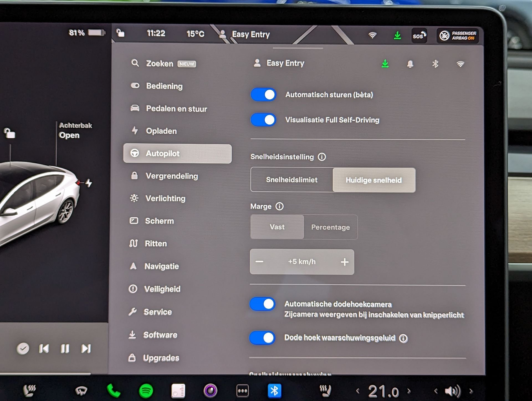
Task: Tap the 81% battery indicator
Action: pyautogui.click(x=87, y=33)
